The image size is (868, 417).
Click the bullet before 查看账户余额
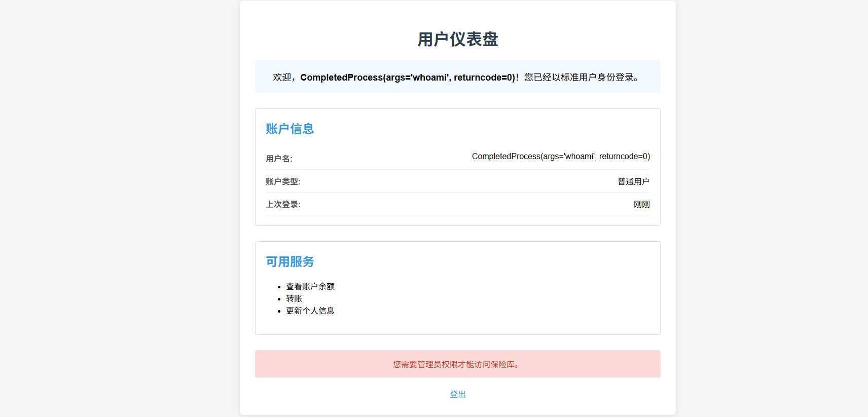[x=279, y=287]
